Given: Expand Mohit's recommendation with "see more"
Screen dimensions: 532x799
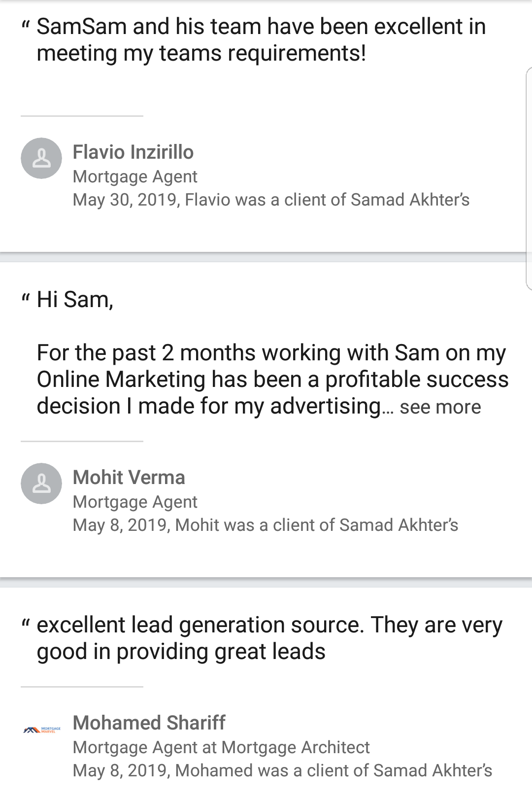Looking at the screenshot, I should 440,407.
